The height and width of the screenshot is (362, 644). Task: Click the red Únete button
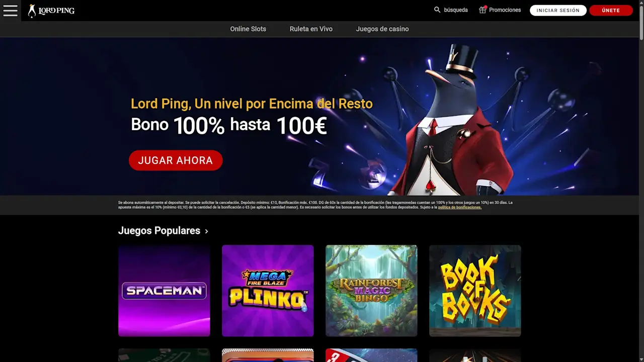pyautogui.click(x=611, y=11)
